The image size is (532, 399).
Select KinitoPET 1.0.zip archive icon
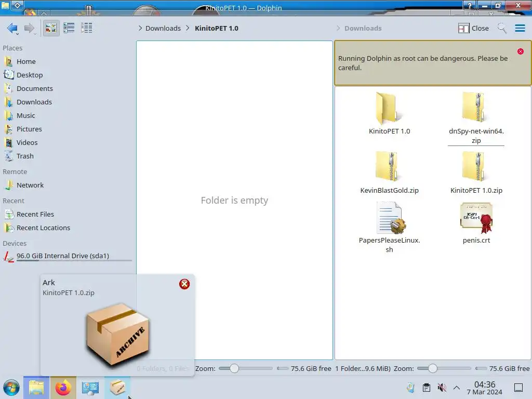click(476, 167)
